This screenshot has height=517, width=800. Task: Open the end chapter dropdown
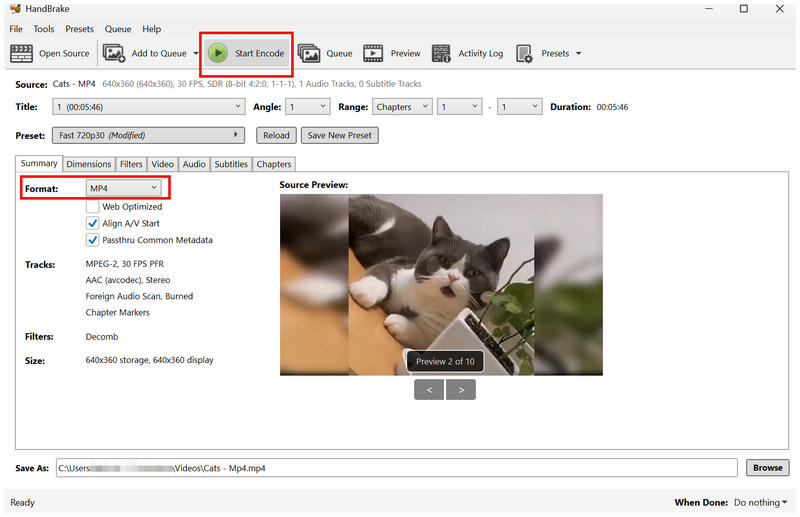519,107
